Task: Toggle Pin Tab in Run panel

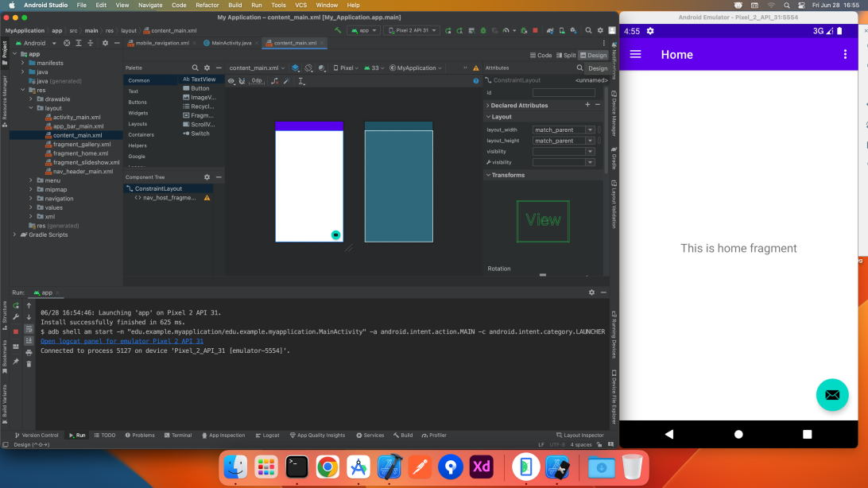Action: pos(16,362)
